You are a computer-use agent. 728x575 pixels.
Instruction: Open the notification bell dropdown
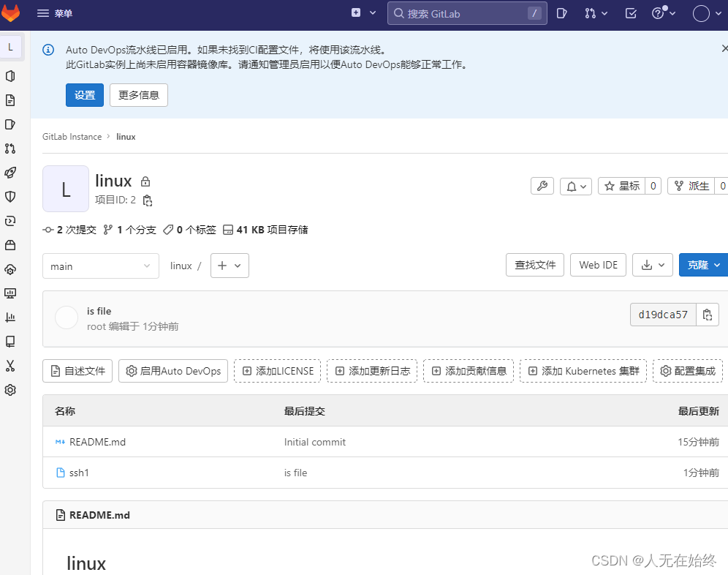[x=576, y=187]
